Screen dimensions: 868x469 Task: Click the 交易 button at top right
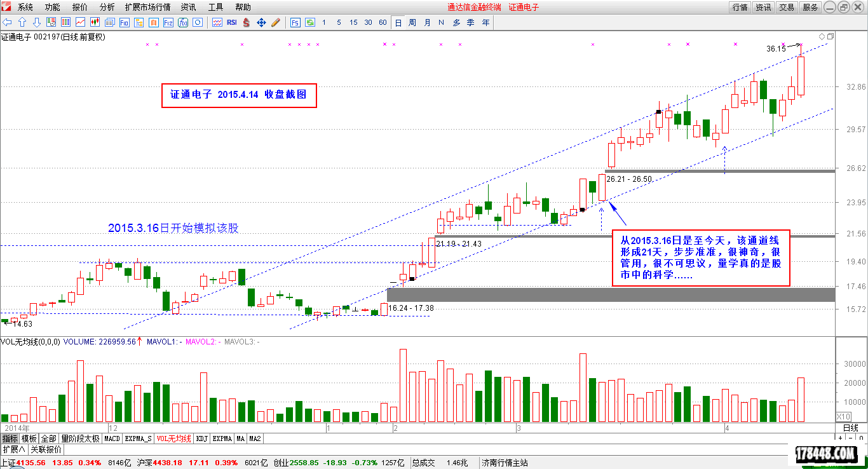point(787,7)
